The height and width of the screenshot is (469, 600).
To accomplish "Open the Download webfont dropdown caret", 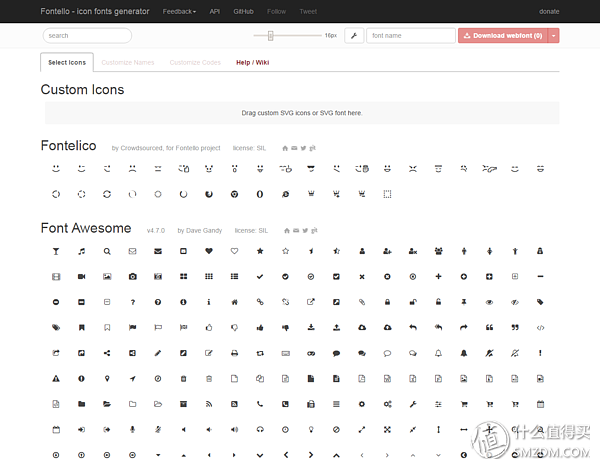I will [553, 36].
